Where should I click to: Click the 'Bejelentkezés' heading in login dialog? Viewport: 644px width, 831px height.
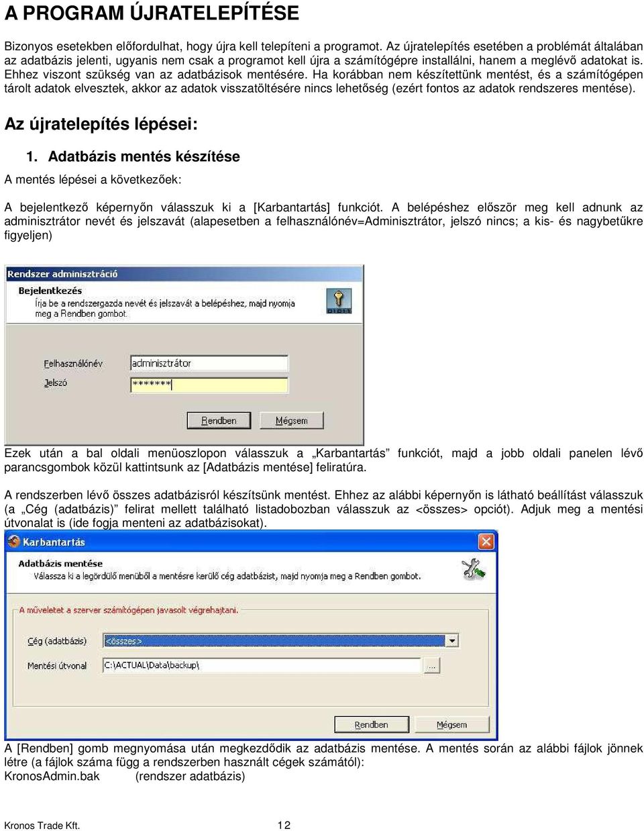click(x=50, y=291)
